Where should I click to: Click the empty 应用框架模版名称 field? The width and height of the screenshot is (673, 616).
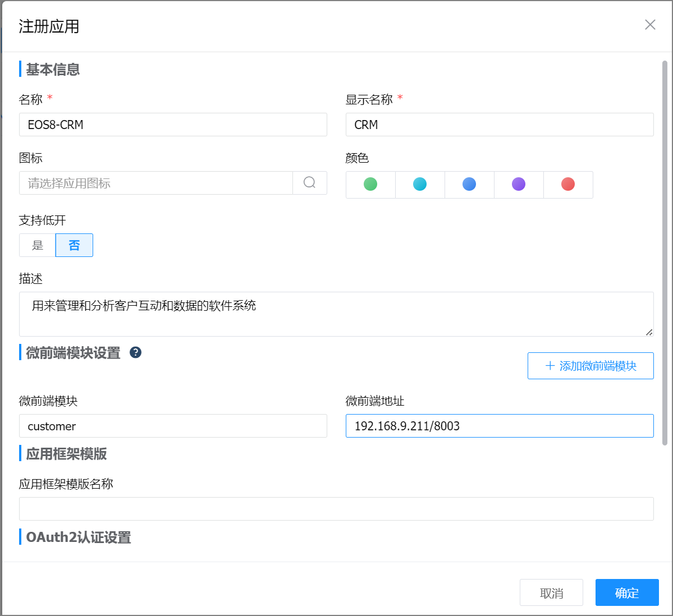coord(336,509)
